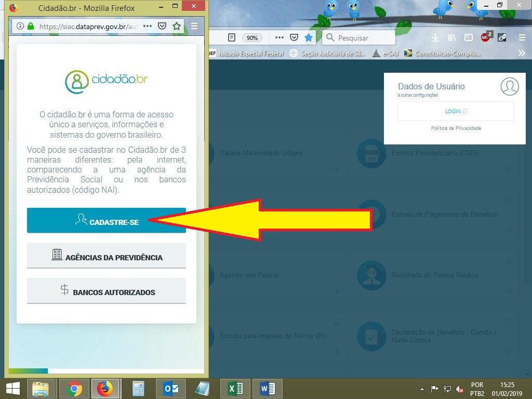Click the LOGIN button
Viewport: 532px width, 399px height.
[x=456, y=111]
